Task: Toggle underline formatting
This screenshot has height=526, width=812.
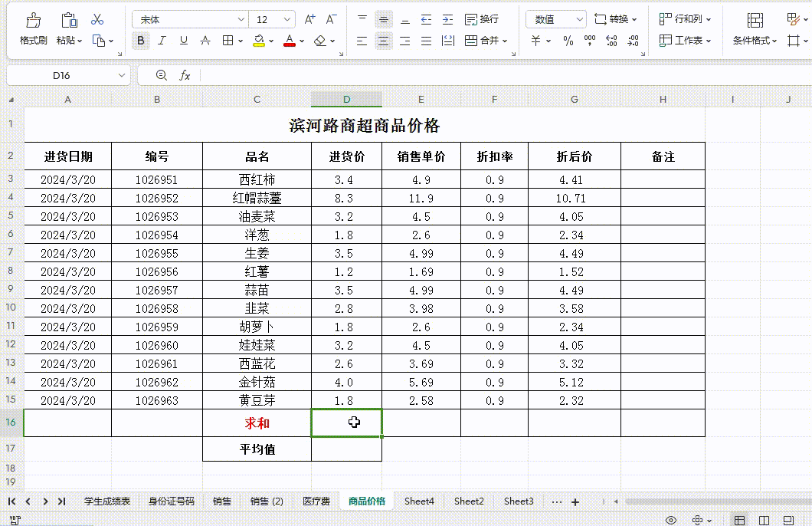Action: tap(184, 41)
